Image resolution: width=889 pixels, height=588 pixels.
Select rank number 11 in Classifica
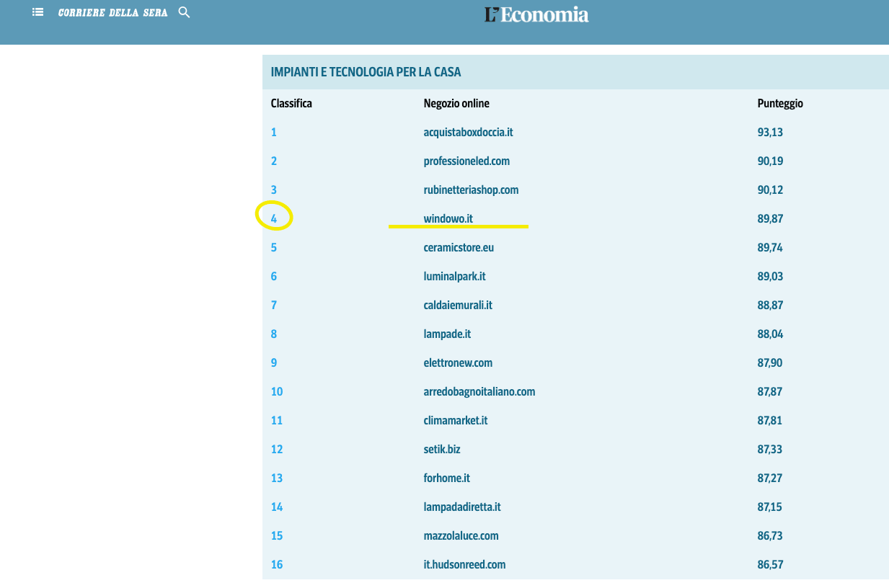click(x=277, y=420)
